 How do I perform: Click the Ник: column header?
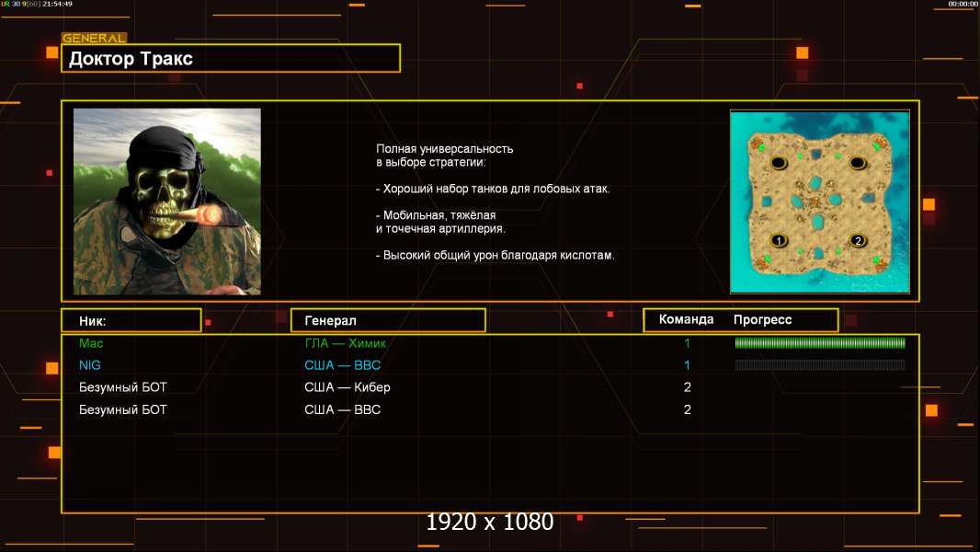coord(131,321)
